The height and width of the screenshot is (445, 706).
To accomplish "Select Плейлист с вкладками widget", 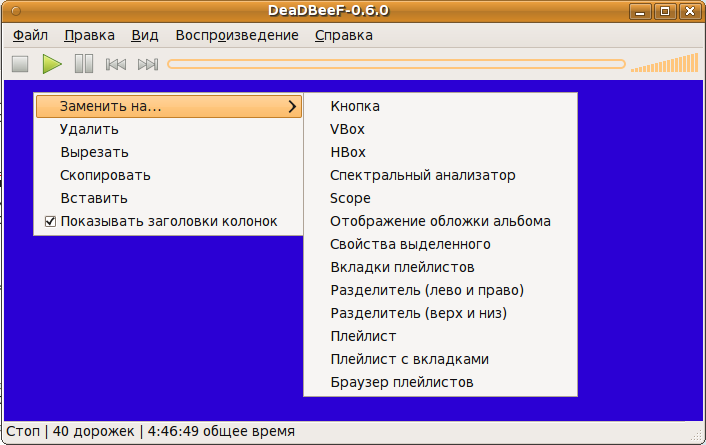I will point(440,359).
